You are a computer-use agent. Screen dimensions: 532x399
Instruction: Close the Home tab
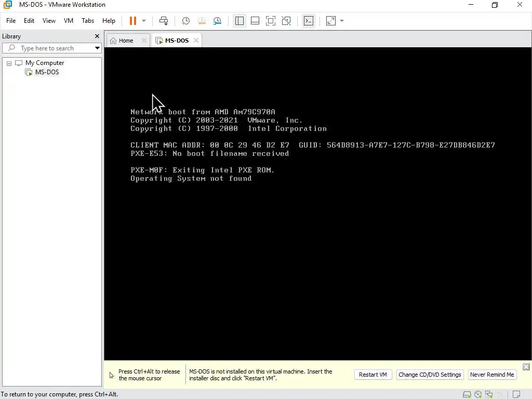pos(144,41)
